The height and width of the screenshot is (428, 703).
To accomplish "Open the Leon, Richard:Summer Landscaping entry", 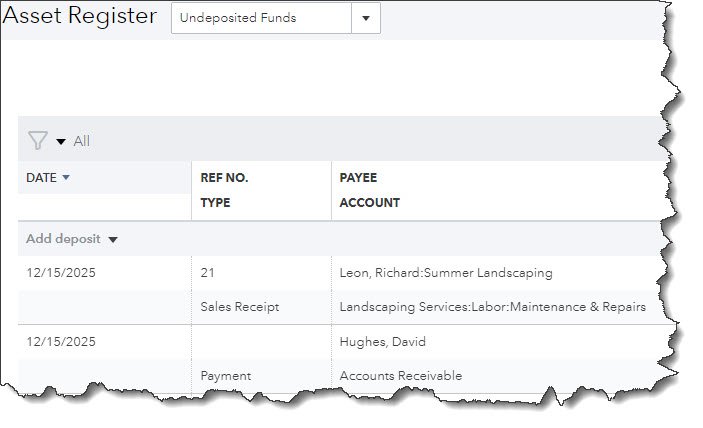I will [446, 273].
